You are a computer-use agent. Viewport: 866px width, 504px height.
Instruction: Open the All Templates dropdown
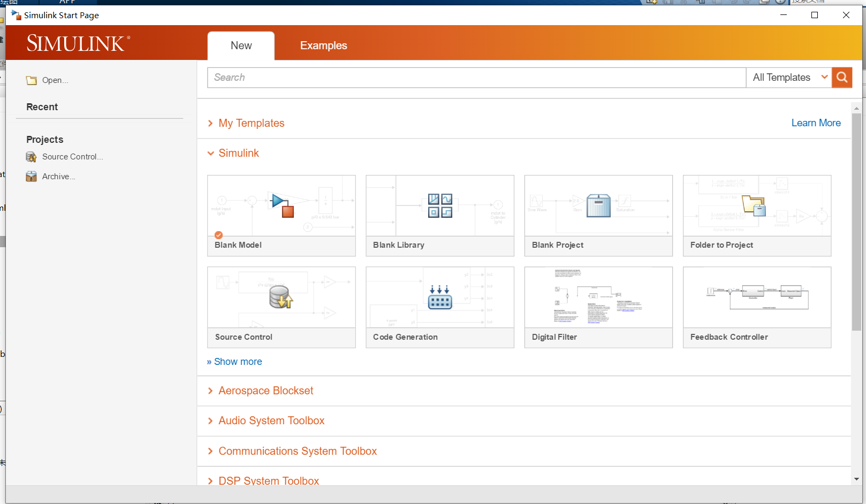(789, 78)
